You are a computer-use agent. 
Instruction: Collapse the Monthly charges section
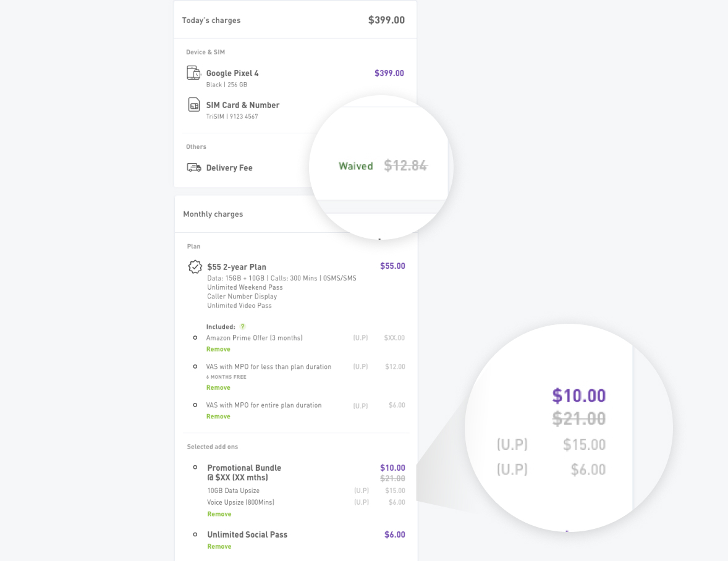[x=213, y=214]
